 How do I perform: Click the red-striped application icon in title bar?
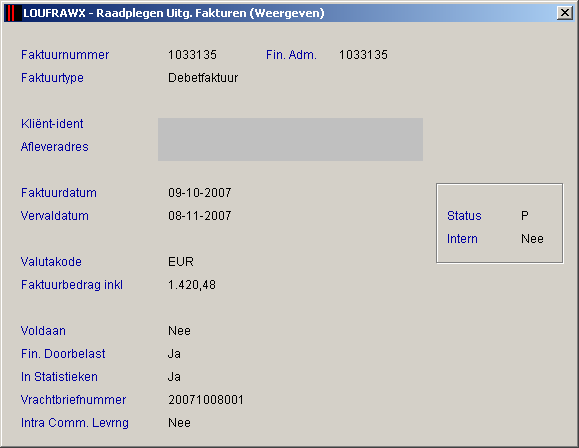(x=11, y=13)
